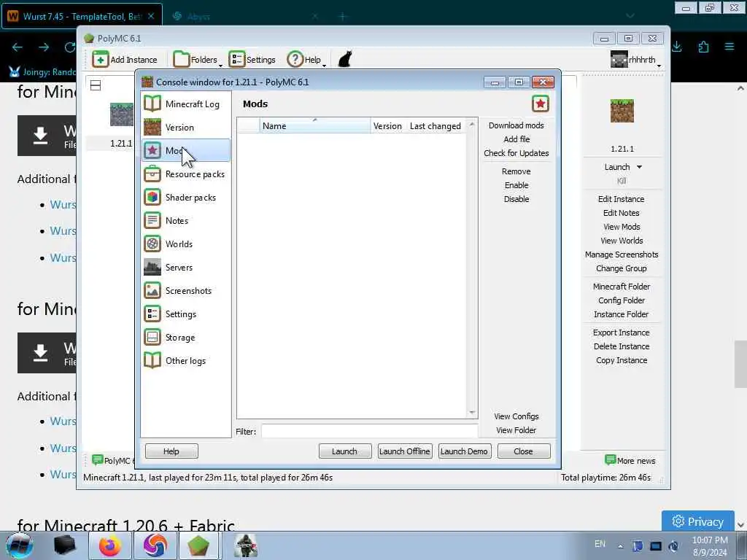Click Launch Offline button

point(404,451)
